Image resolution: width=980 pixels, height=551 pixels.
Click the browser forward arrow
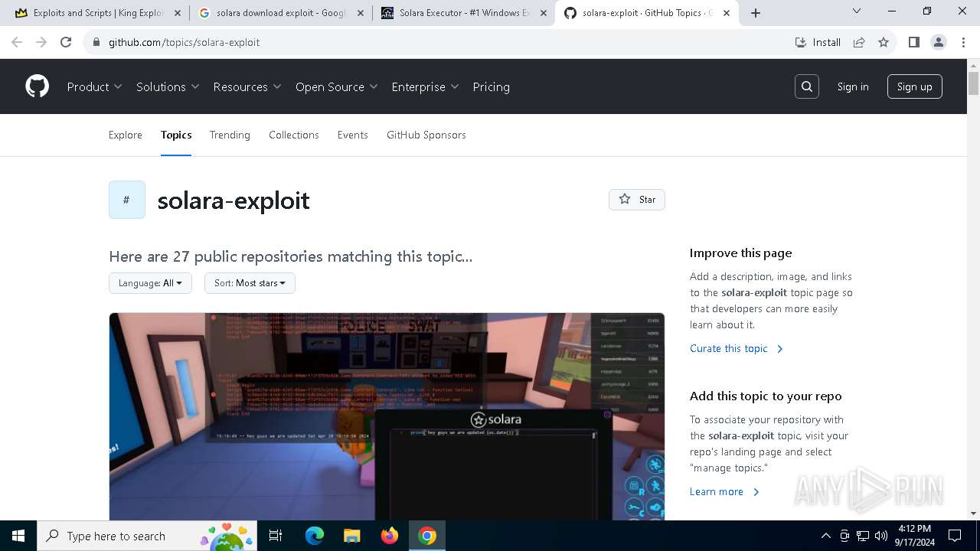click(x=41, y=42)
